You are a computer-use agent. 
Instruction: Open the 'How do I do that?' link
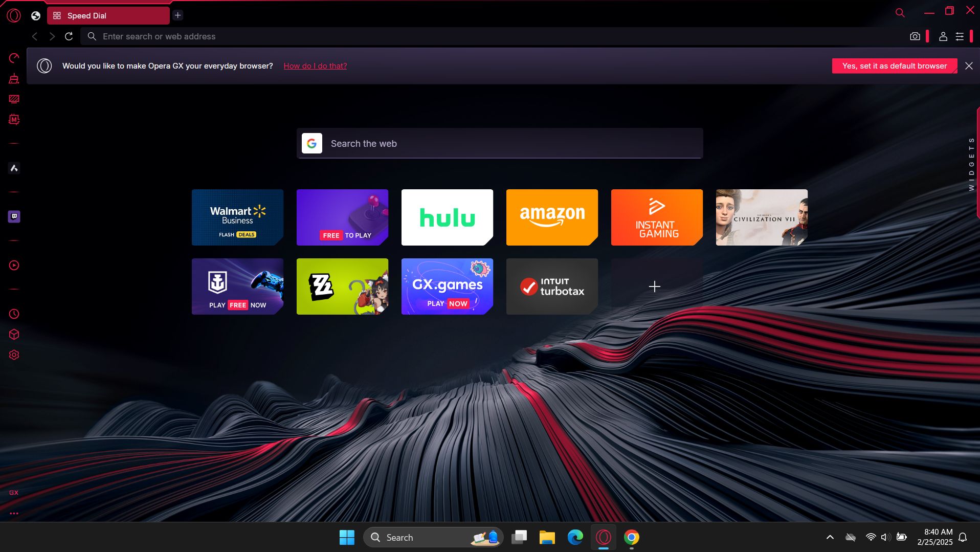point(315,66)
